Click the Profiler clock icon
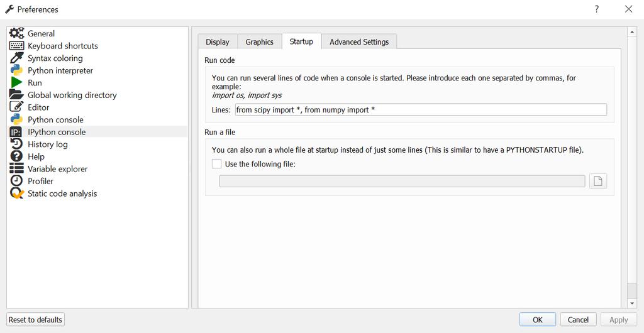 [x=17, y=181]
